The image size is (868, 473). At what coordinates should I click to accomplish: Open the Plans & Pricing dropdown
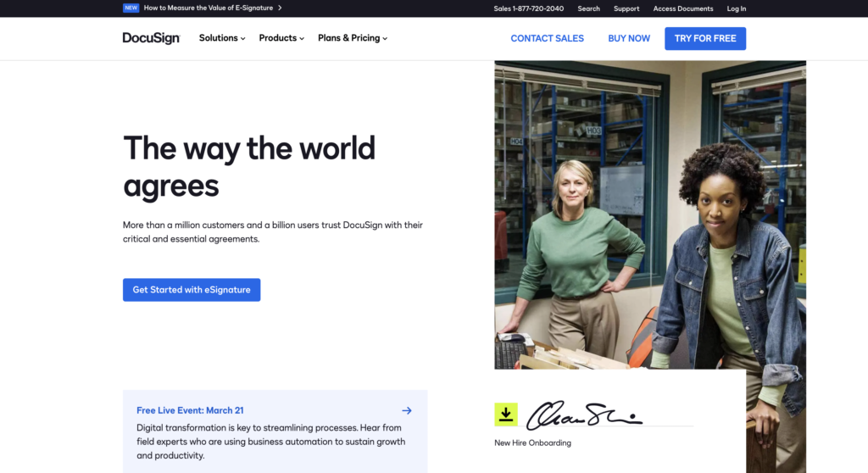(x=353, y=38)
